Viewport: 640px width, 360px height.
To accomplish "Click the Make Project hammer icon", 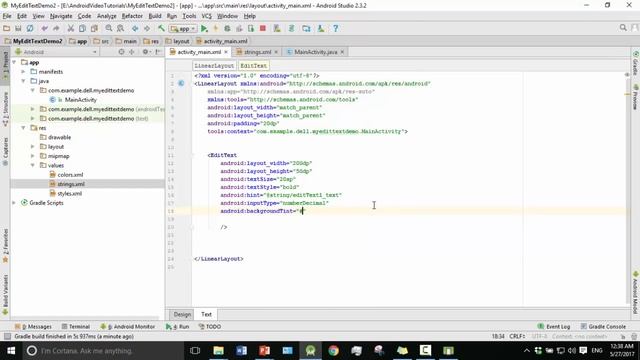I will click(161, 29).
